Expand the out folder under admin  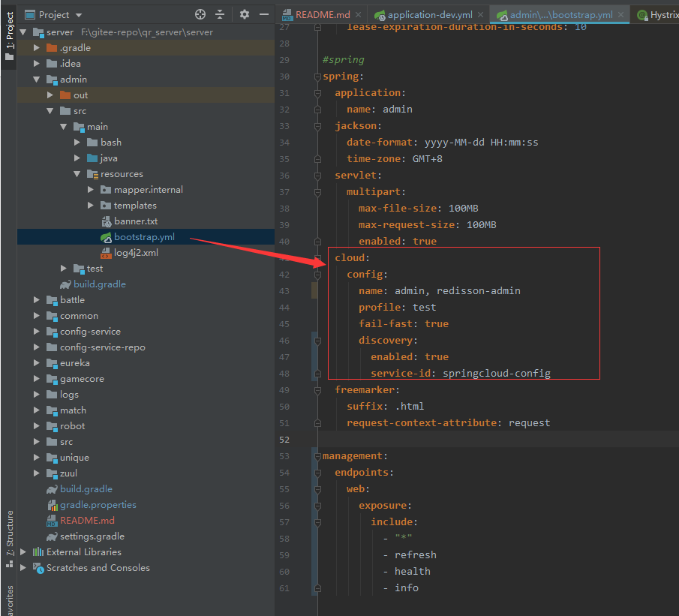(x=50, y=95)
